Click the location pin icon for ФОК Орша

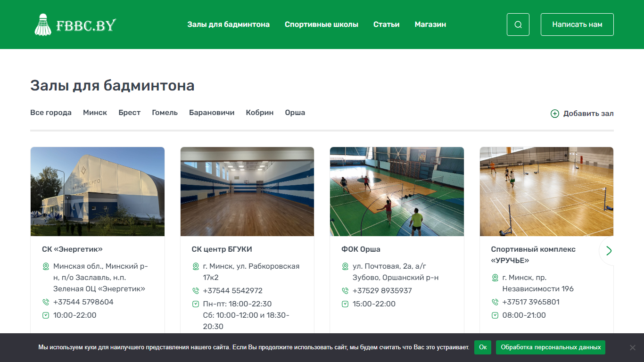coord(345,266)
